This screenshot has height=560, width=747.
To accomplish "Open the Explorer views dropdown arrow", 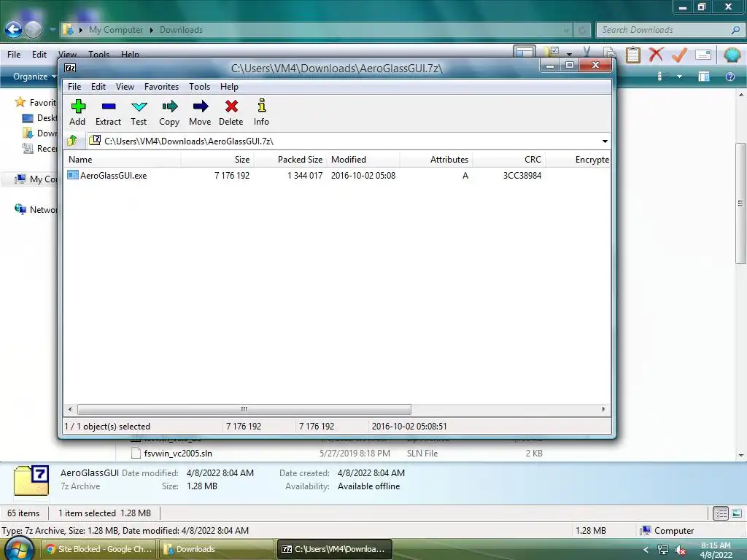I will click(x=679, y=77).
